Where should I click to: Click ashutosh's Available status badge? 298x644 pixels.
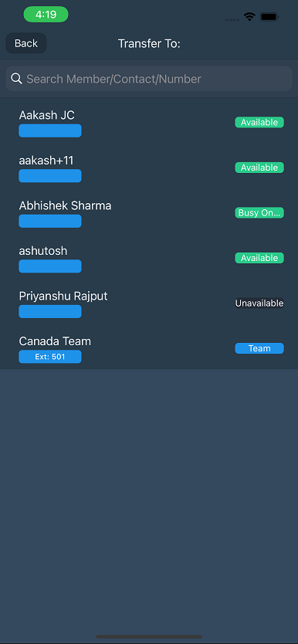pyautogui.click(x=259, y=258)
